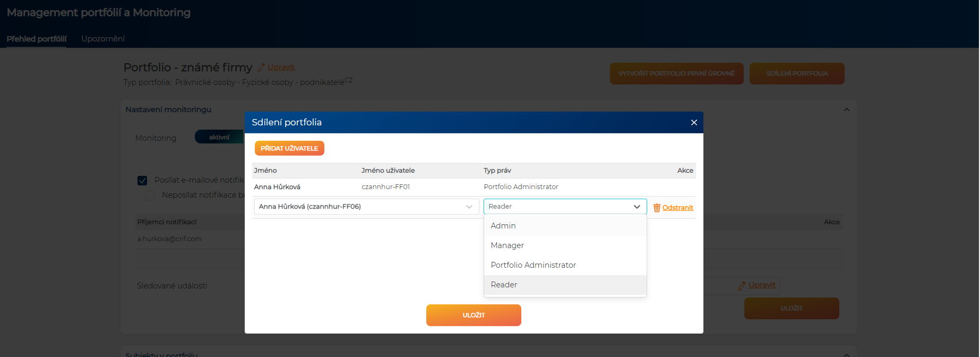The height and width of the screenshot is (357, 980).
Task: Collapse the Nastavení monitoringu section
Action: 847,109
